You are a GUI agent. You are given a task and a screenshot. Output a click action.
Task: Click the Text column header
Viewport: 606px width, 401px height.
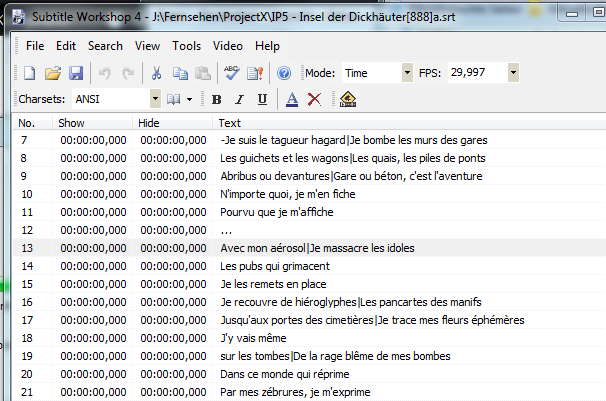click(229, 123)
